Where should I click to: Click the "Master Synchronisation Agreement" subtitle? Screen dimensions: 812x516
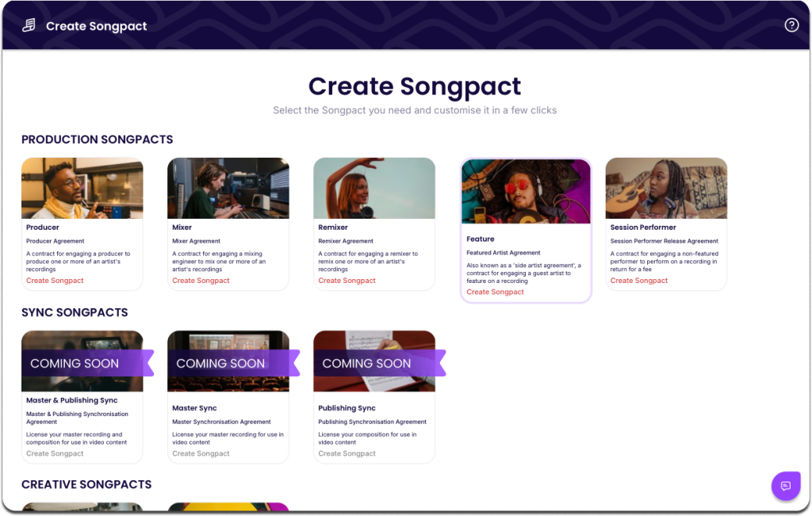[x=222, y=422]
